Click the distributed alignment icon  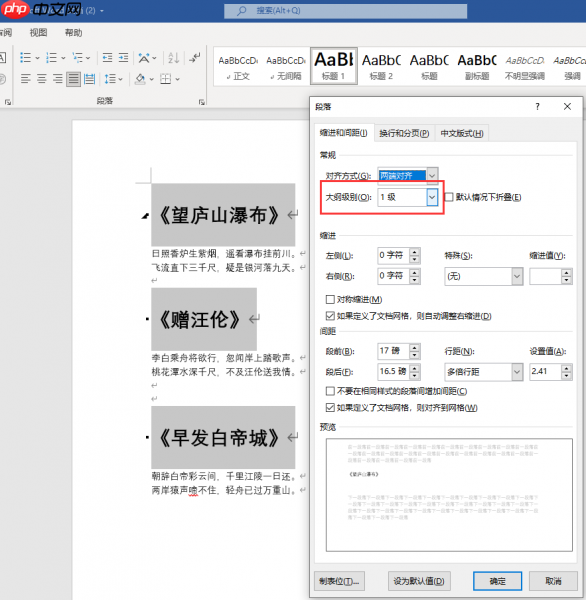(90, 79)
